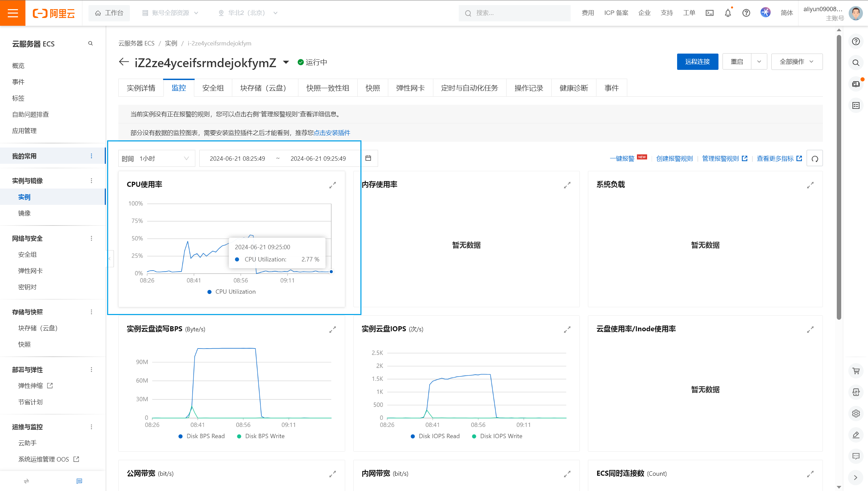Click the 重启 button
Image resolution: width=868 pixels, height=491 pixels.
[x=737, y=62]
